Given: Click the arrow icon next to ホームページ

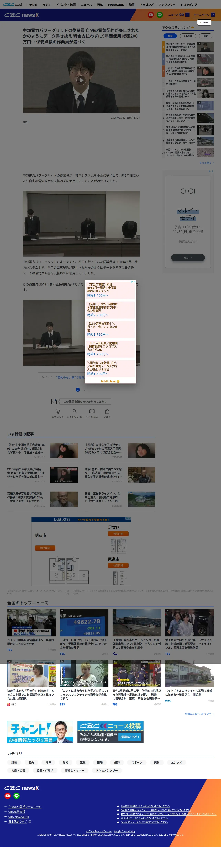Looking at the screenshot, I should [213, 15].
